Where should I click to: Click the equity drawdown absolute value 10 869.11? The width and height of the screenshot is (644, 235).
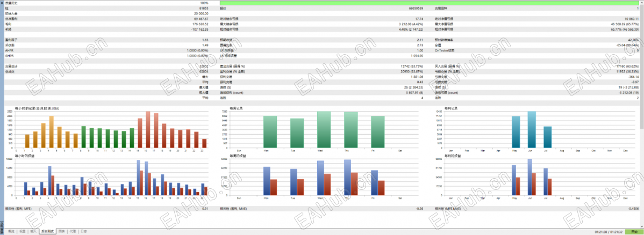632,19
